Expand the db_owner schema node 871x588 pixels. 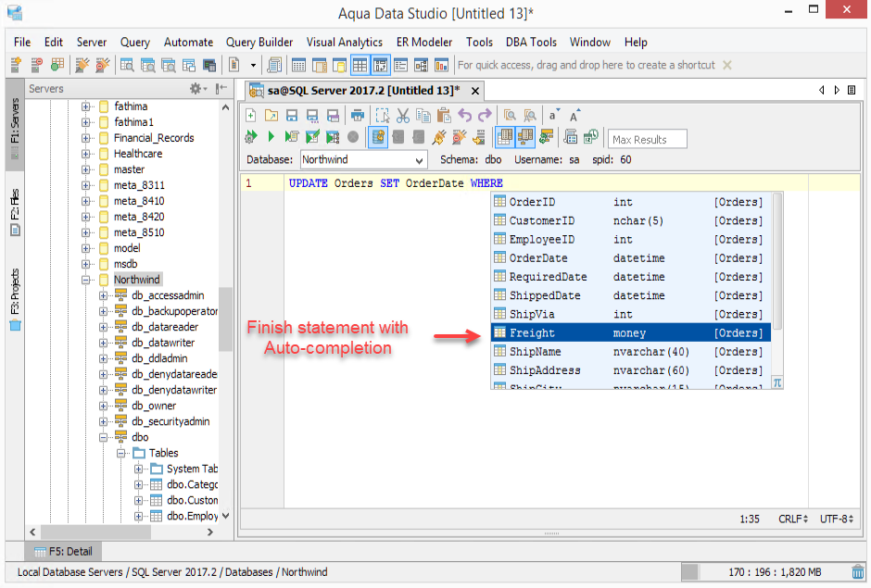(x=104, y=406)
